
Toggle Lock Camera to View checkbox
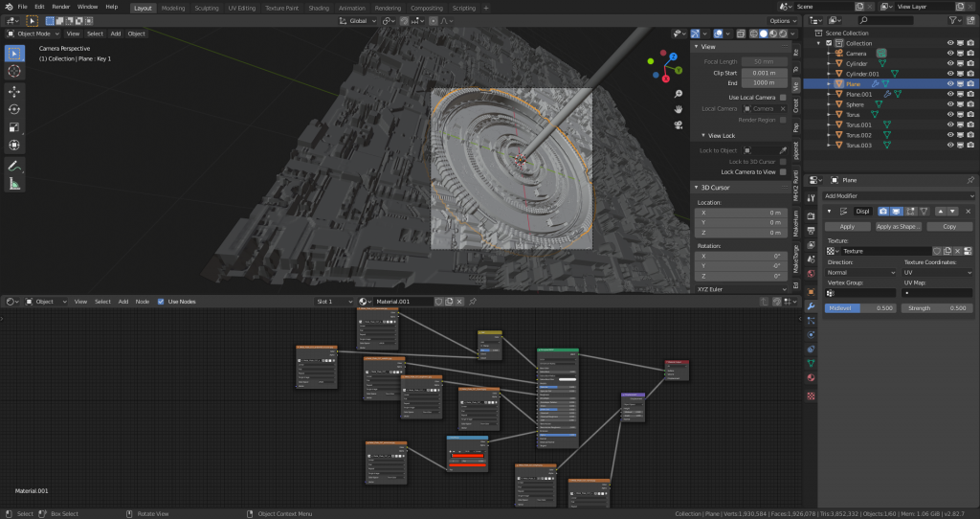(x=783, y=172)
